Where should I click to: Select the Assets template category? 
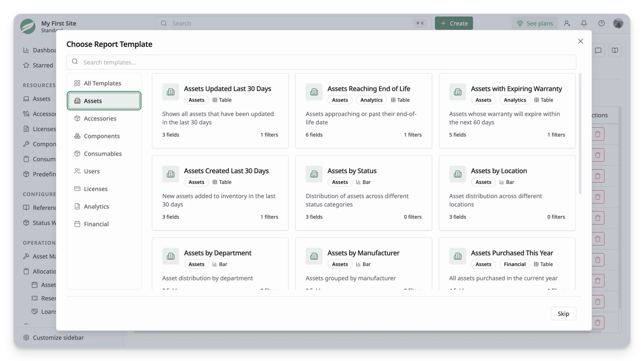(x=104, y=101)
